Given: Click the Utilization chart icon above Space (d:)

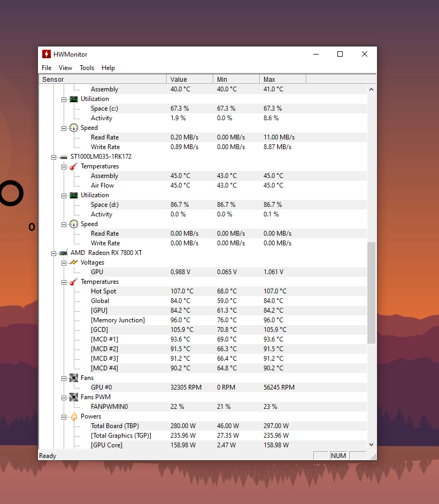Looking at the screenshot, I should [74, 195].
